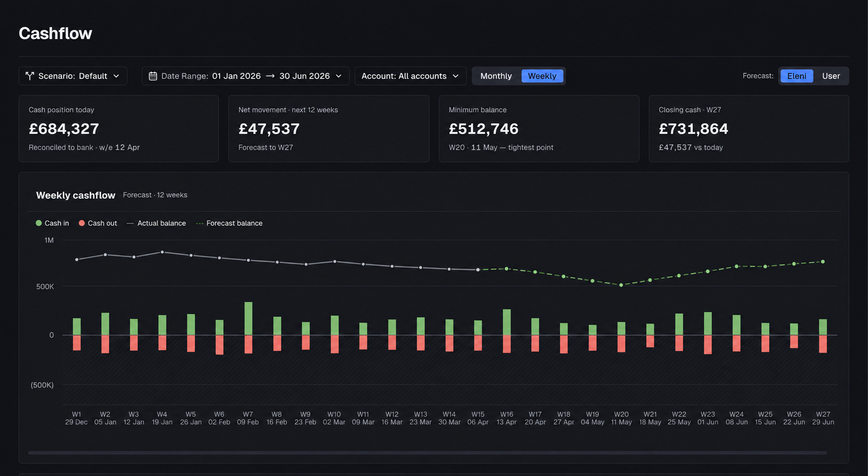Click the 'Forecast to W27' text
The height and width of the screenshot is (476, 868).
point(266,148)
